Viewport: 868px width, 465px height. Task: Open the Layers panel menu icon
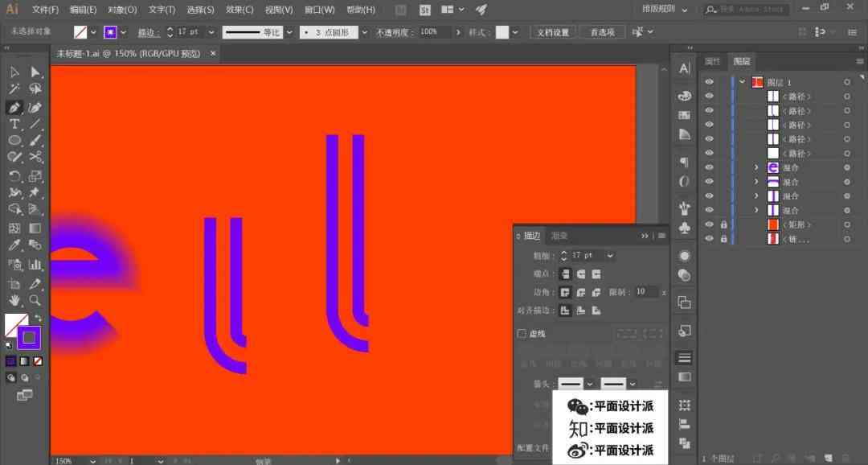pyautogui.click(x=860, y=61)
